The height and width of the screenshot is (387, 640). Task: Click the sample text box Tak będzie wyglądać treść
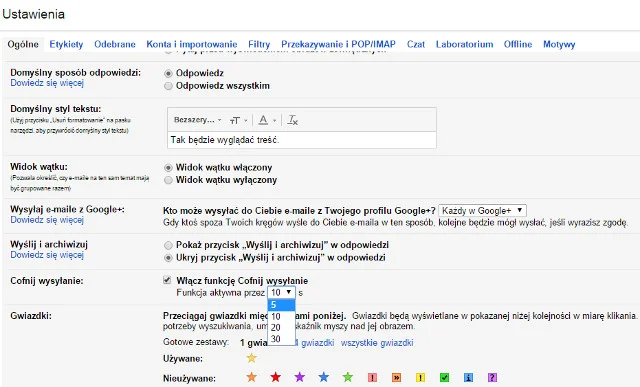[x=302, y=140]
